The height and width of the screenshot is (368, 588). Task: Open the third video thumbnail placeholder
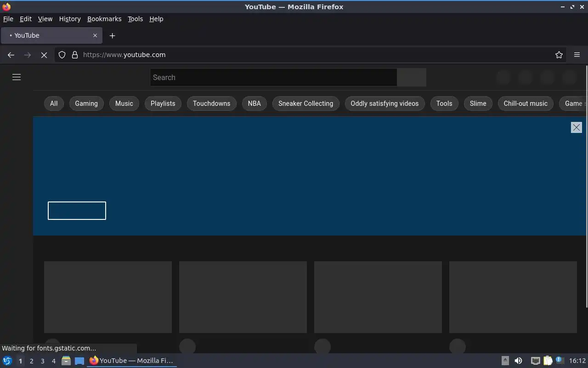pos(378,297)
